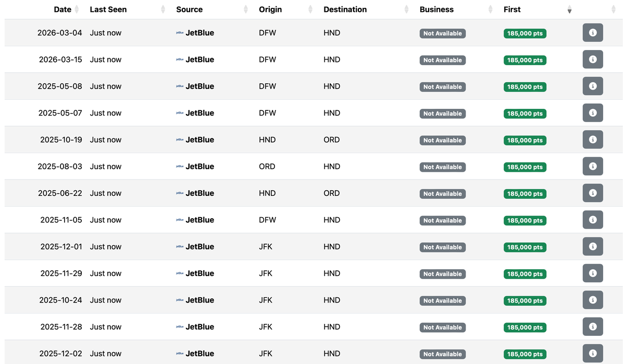Open info for 2025-10-24 JFK flight
The height and width of the screenshot is (364, 625).
[592, 300]
